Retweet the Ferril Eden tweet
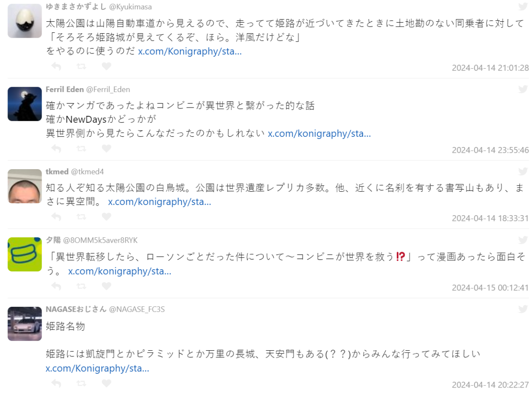The width and height of the screenshot is (532, 395). pos(82,148)
